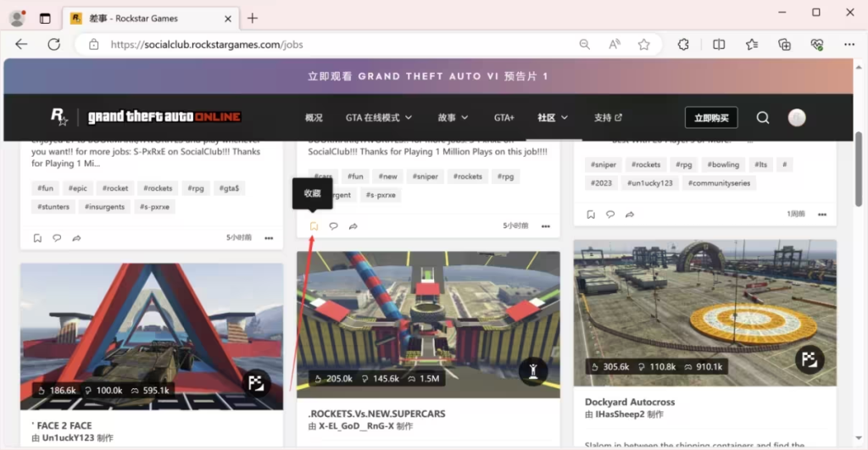This screenshot has height=450, width=868.
Task: Open the browser Settings and more menu
Action: point(849,44)
